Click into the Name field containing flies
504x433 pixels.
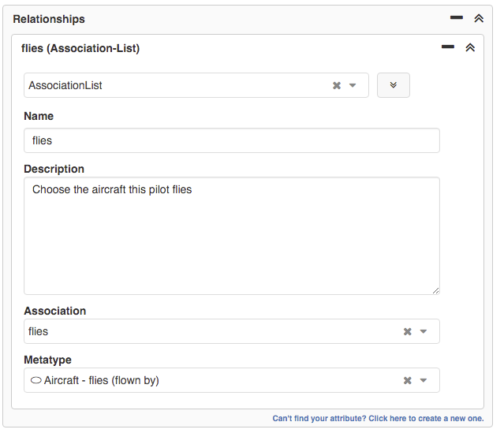coord(231,140)
